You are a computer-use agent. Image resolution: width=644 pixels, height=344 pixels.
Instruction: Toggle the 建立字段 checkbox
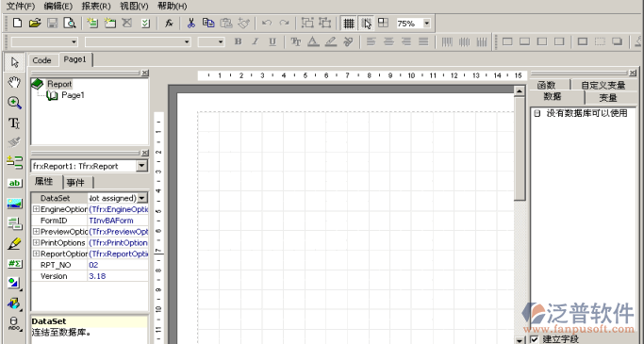click(535, 339)
